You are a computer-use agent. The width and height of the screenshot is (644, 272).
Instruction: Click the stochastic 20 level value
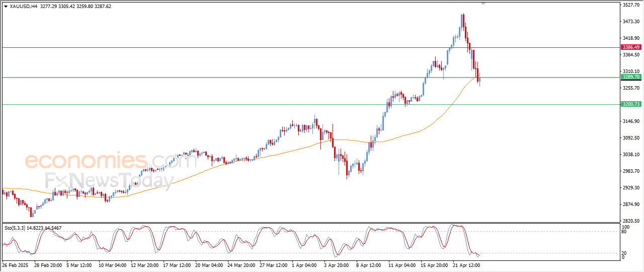[x=625, y=253]
